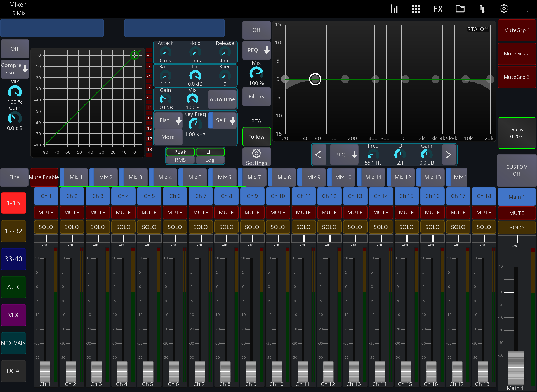This screenshot has height=392, width=537.
Task: Toggle the RTA Follow button
Action: (256, 137)
